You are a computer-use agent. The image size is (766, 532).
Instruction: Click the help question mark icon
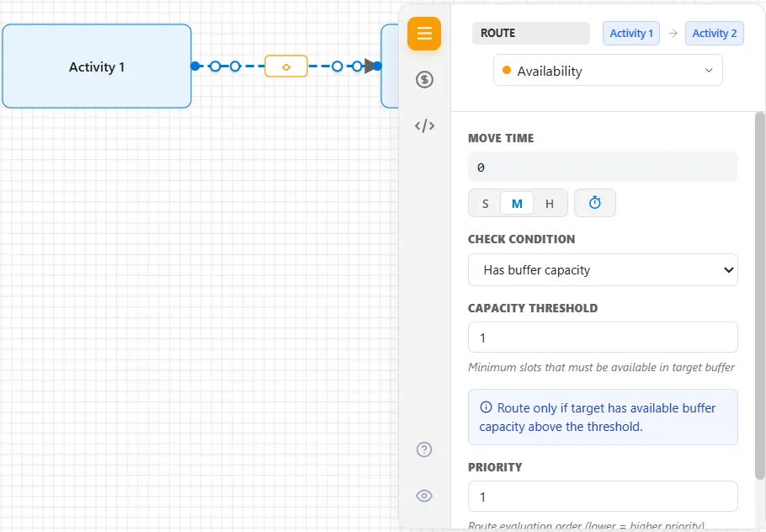tap(424, 450)
